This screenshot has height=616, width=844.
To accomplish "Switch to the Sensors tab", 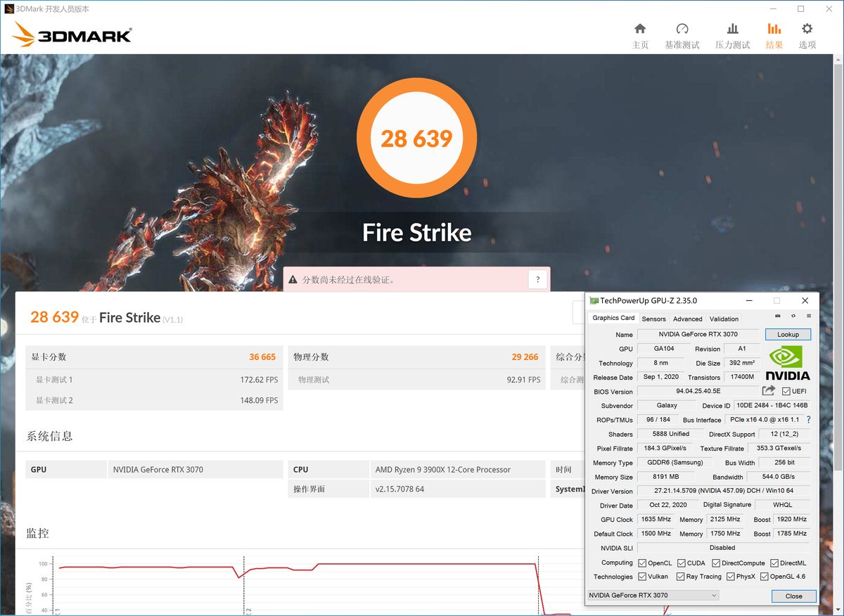I will click(x=653, y=319).
